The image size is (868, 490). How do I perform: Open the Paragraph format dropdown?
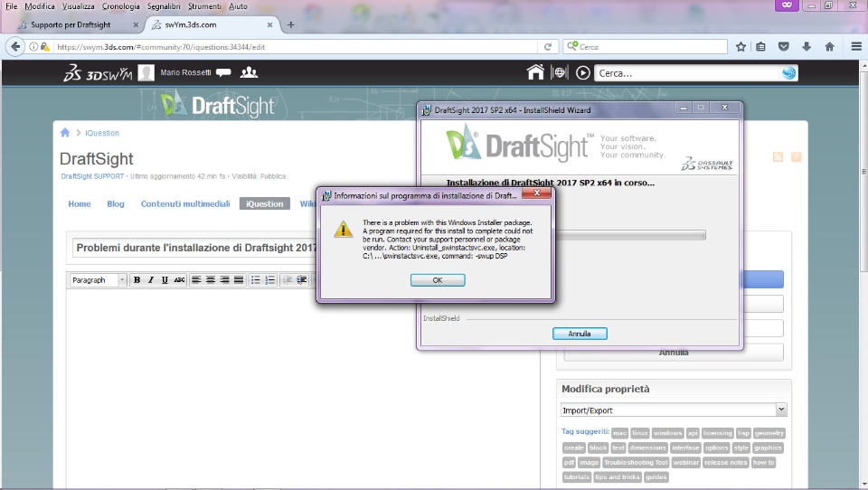(x=98, y=280)
